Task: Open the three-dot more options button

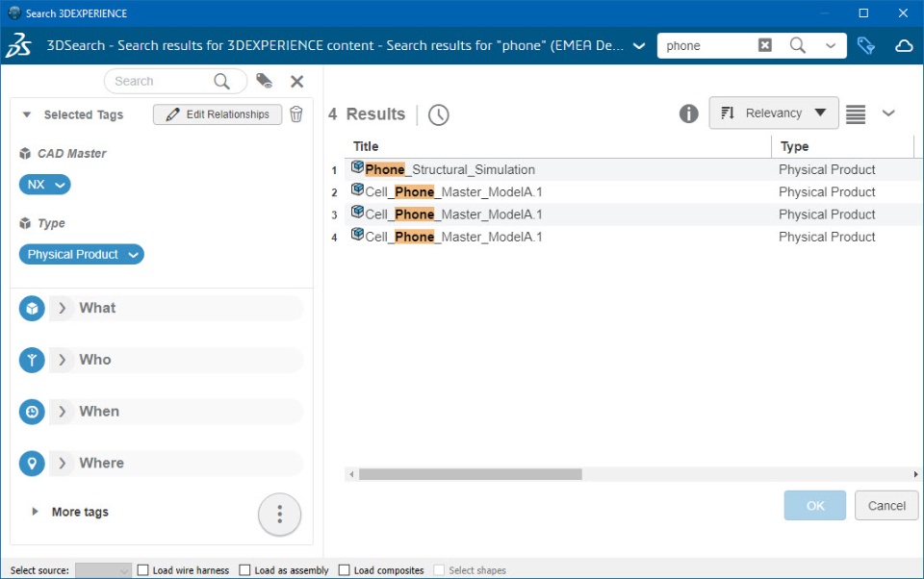Action: (x=279, y=515)
